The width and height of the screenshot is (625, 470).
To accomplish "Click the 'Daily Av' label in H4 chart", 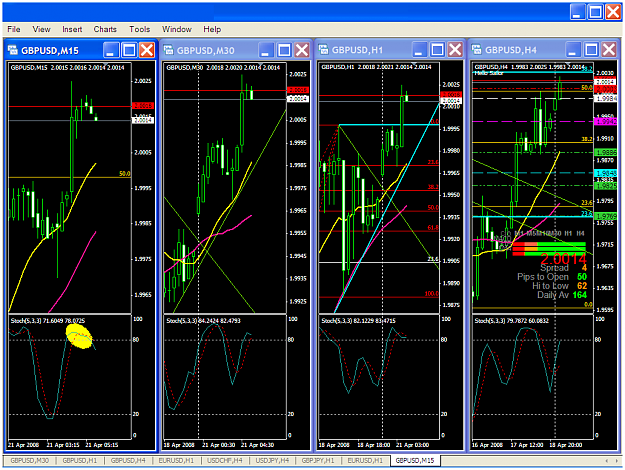I will click(x=553, y=295).
